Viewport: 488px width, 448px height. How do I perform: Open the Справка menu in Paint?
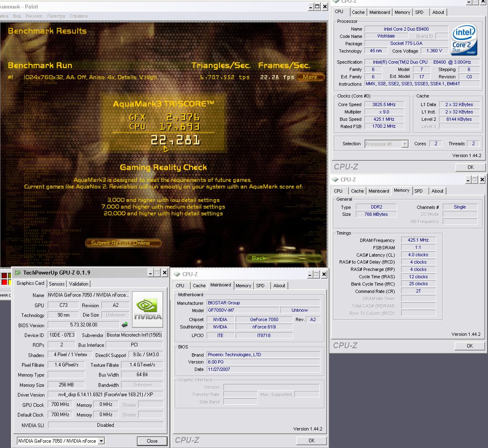click(78, 16)
